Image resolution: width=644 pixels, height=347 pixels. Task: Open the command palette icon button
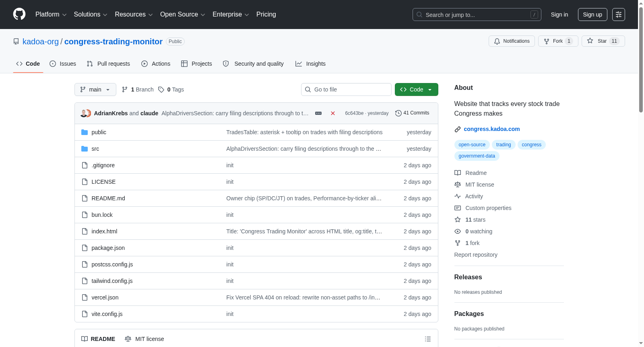tap(619, 15)
